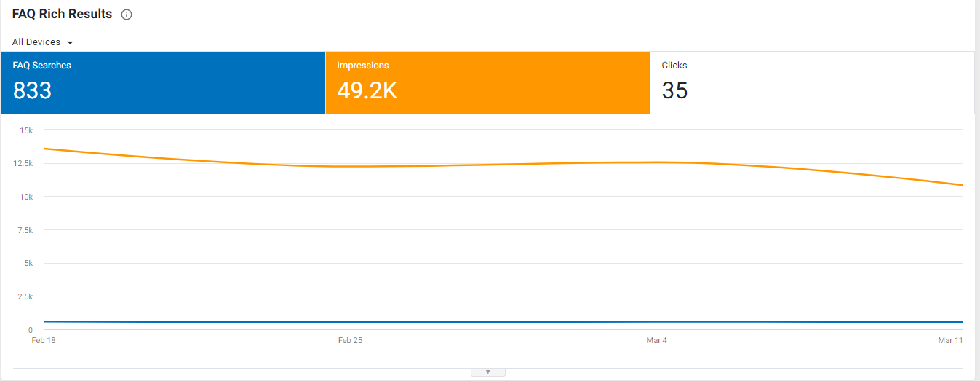Click the 15k y-axis label

click(26, 130)
